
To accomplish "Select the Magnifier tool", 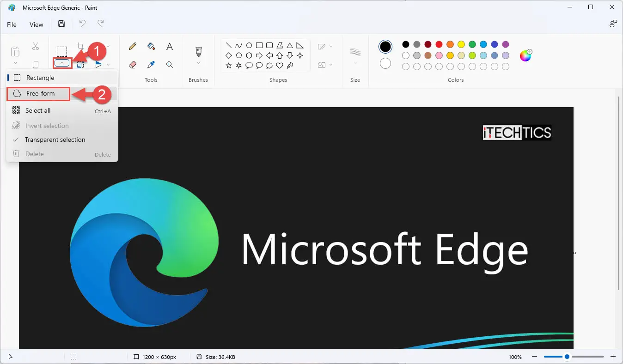I will click(170, 65).
